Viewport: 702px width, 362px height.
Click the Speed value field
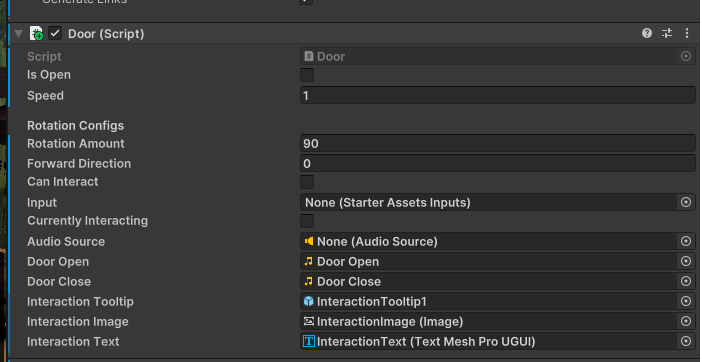tap(497, 95)
